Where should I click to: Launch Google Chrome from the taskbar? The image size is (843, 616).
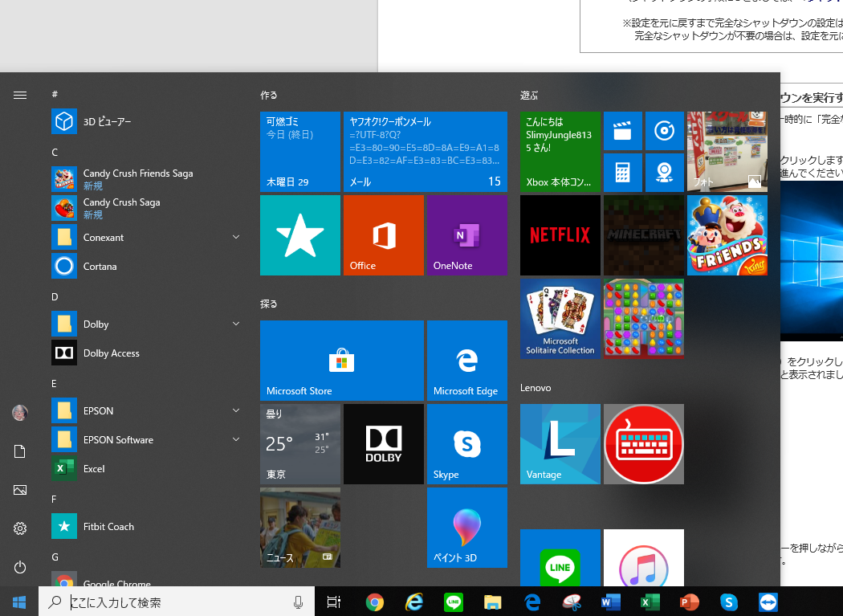point(375,602)
